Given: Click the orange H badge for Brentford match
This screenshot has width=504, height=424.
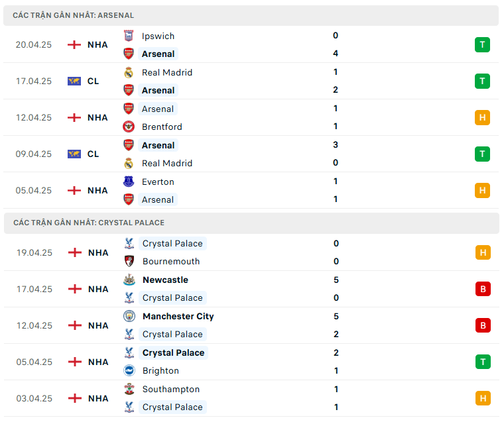Looking at the screenshot, I should pos(482,118).
